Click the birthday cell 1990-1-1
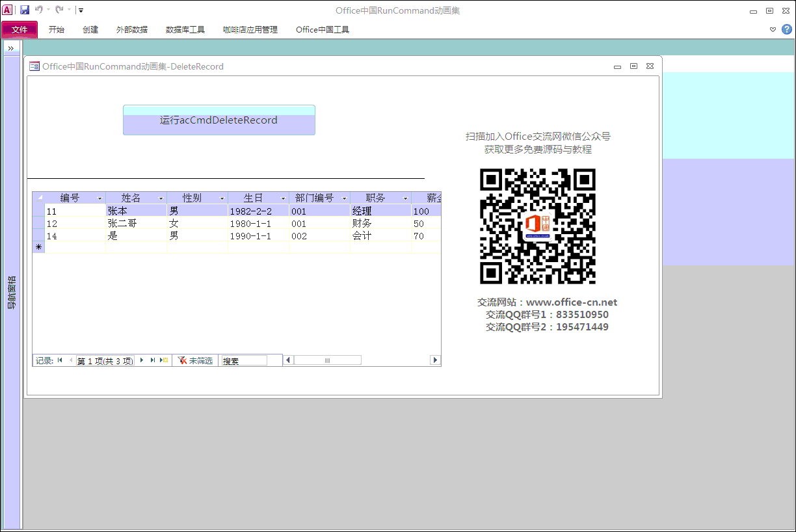This screenshot has width=796, height=532. coord(258,235)
